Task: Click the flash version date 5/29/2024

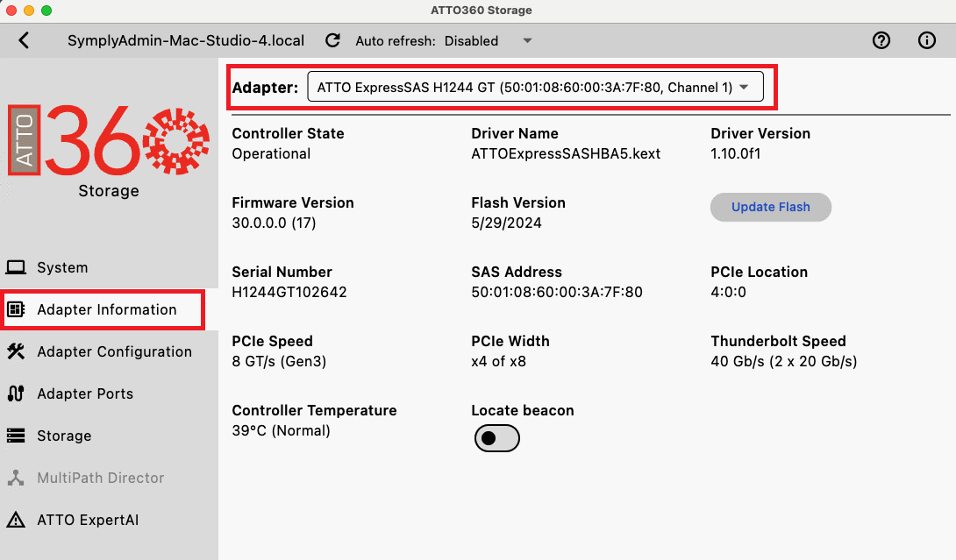Action: [506, 223]
